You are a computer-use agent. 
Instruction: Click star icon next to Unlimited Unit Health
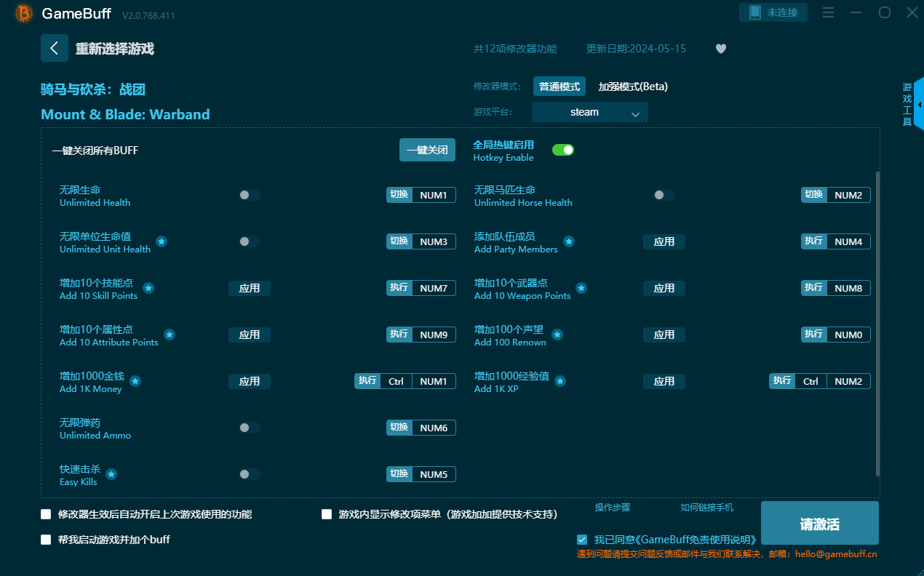162,241
